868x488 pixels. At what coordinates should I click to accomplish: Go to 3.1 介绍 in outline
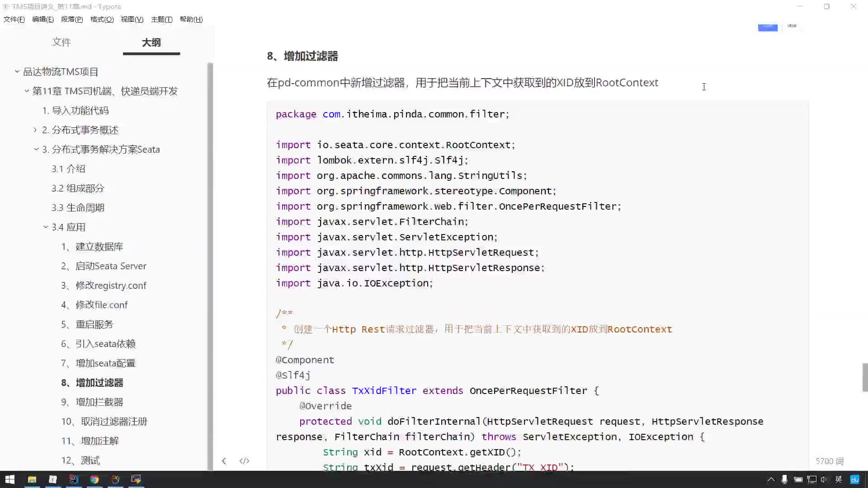[x=68, y=169]
